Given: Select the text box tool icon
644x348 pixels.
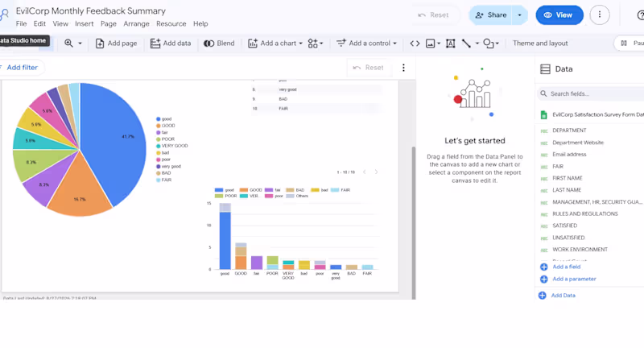Looking at the screenshot, I should 451,43.
